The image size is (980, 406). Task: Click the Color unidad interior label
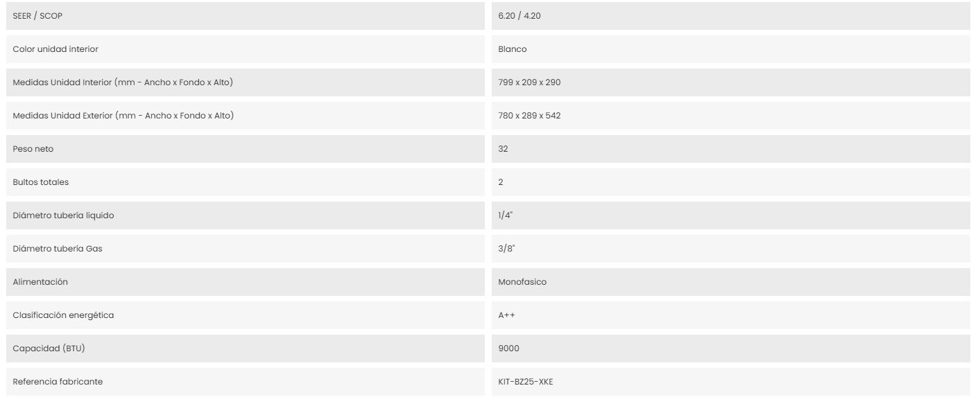(55, 49)
